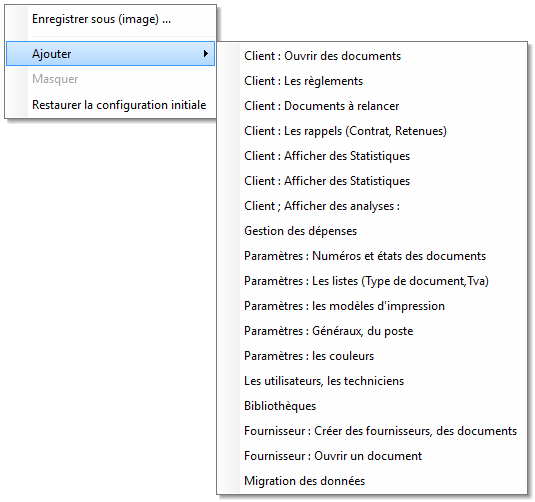Image resolution: width=535 pixels, height=502 pixels.
Task: Choose 'Client : Ouvrir des documents'
Action: click(372, 56)
